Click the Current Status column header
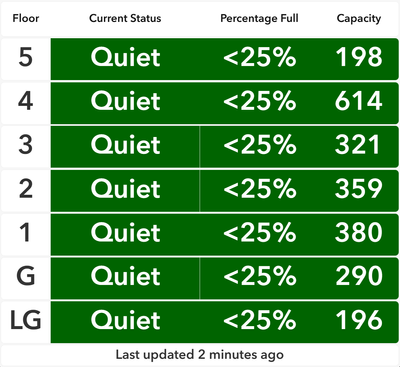 125,18
